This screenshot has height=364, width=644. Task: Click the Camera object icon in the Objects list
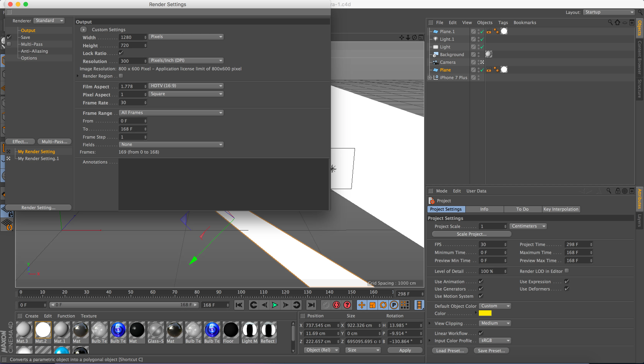point(435,62)
